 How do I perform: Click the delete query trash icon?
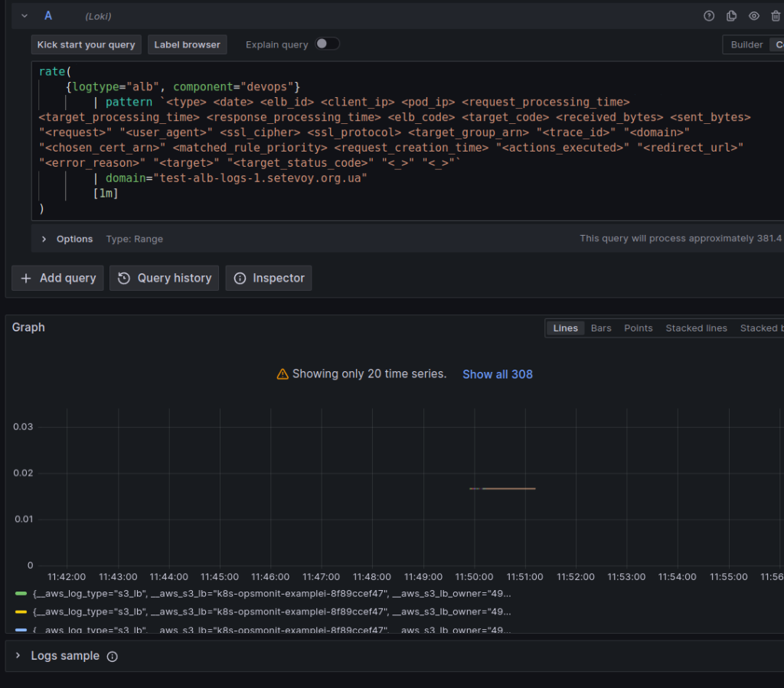(775, 16)
